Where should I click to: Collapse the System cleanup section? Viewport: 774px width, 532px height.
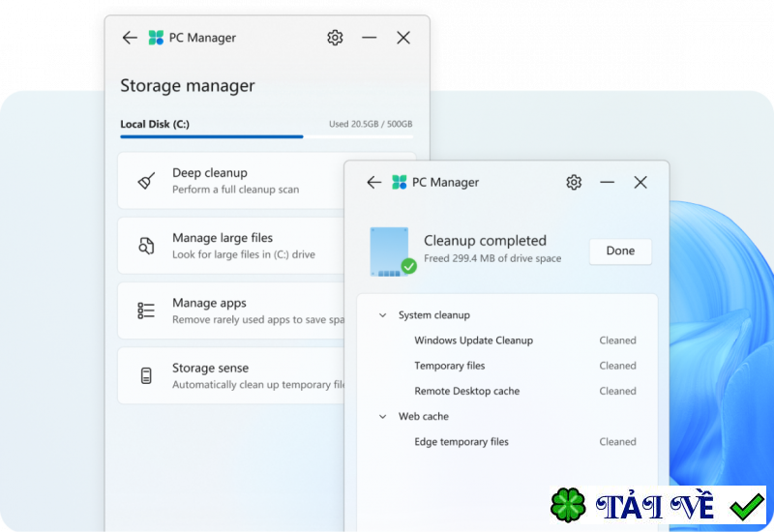coord(382,315)
